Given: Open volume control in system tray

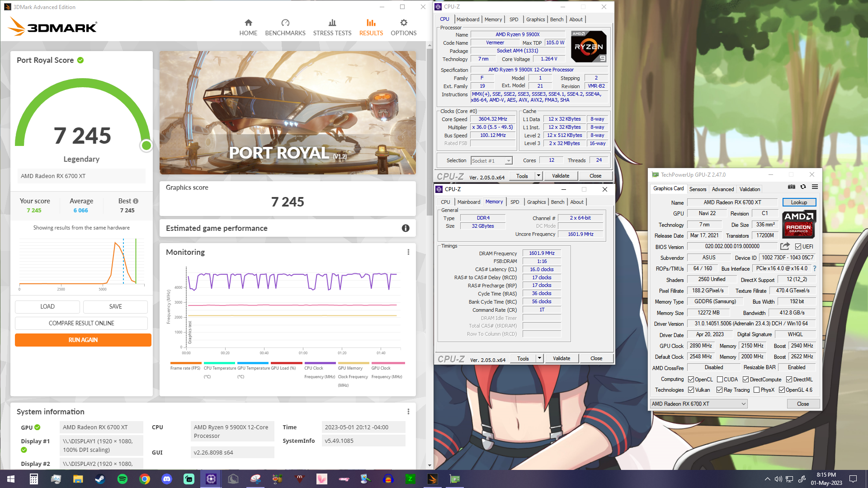Looking at the screenshot, I should coord(778,479).
